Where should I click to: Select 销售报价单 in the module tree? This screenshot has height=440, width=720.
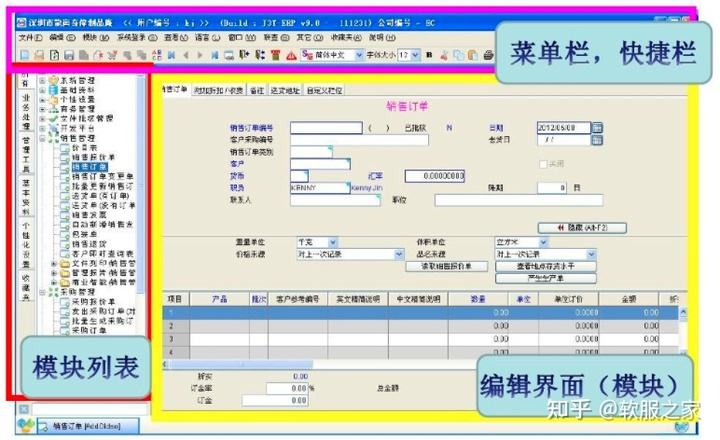coord(93,157)
